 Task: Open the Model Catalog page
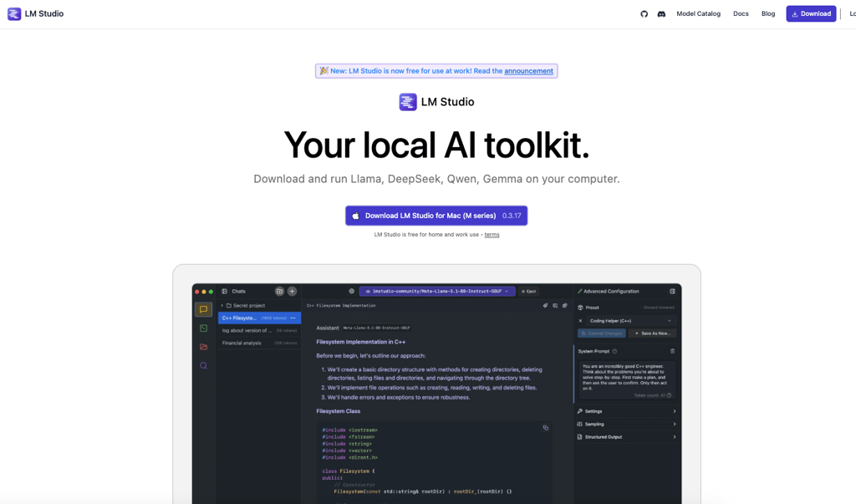click(x=698, y=13)
